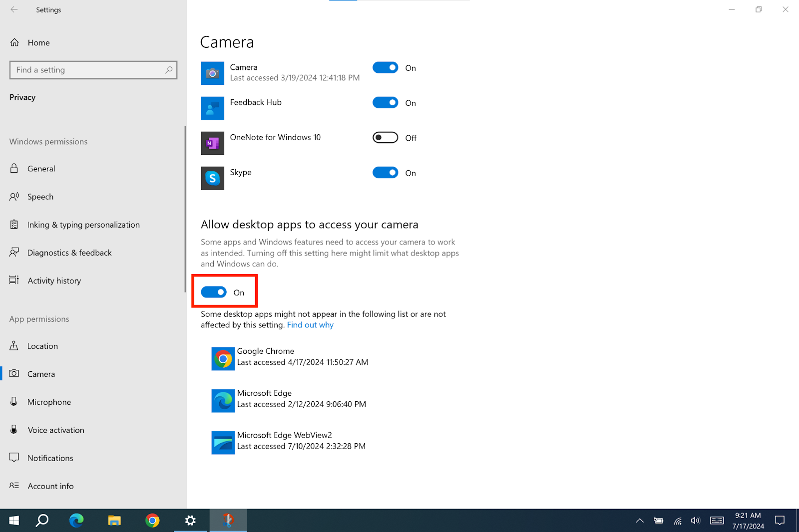The image size is (799, 532).
Task: Click the Microsoft Edge WebView2 icon
Action: click(x=223, y=443)
